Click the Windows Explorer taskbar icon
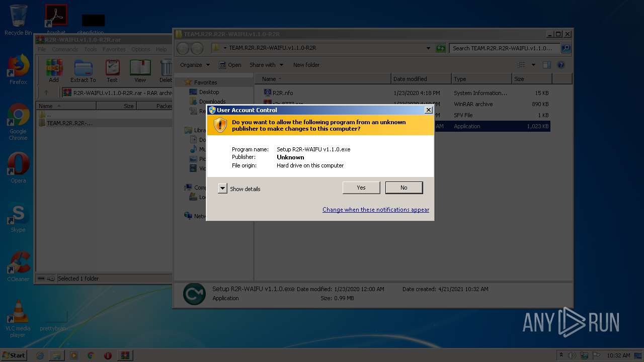The width and height of the screenshot is (644, 362). (x=57, y=355)
